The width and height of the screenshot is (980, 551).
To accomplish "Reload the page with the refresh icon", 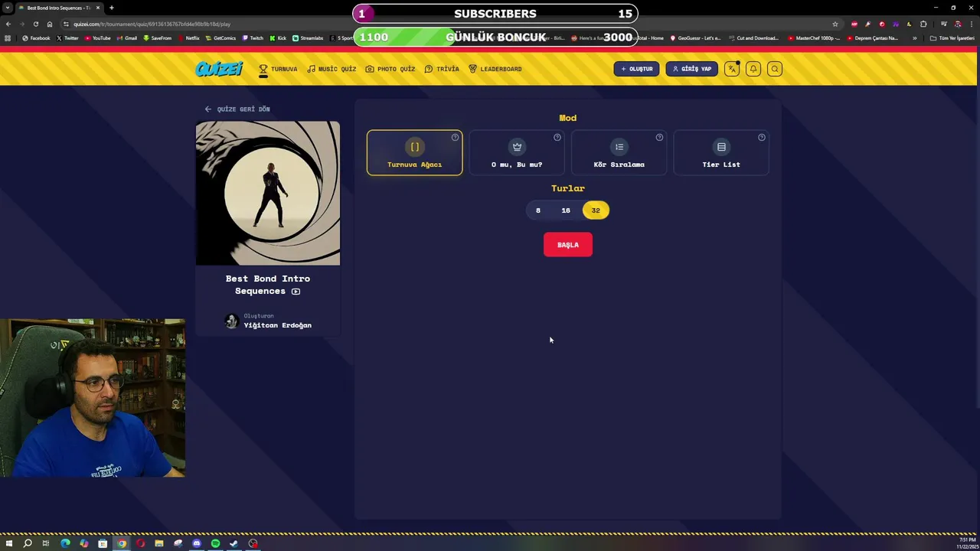I will point(36,24).
